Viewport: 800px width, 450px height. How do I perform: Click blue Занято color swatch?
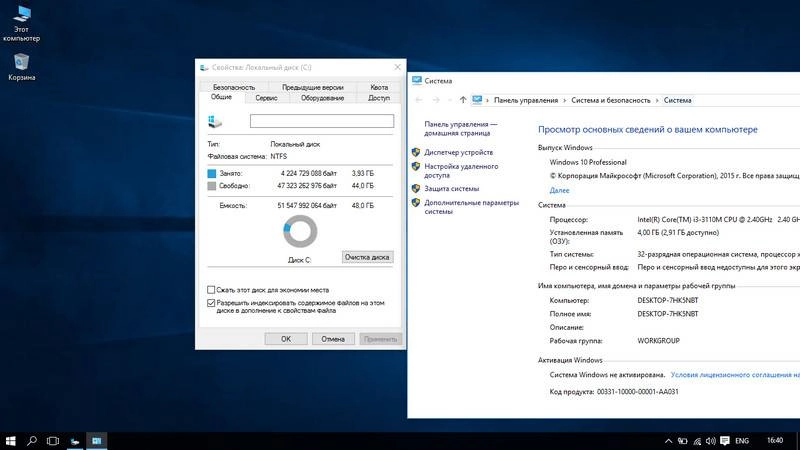[x=212, y=173]
